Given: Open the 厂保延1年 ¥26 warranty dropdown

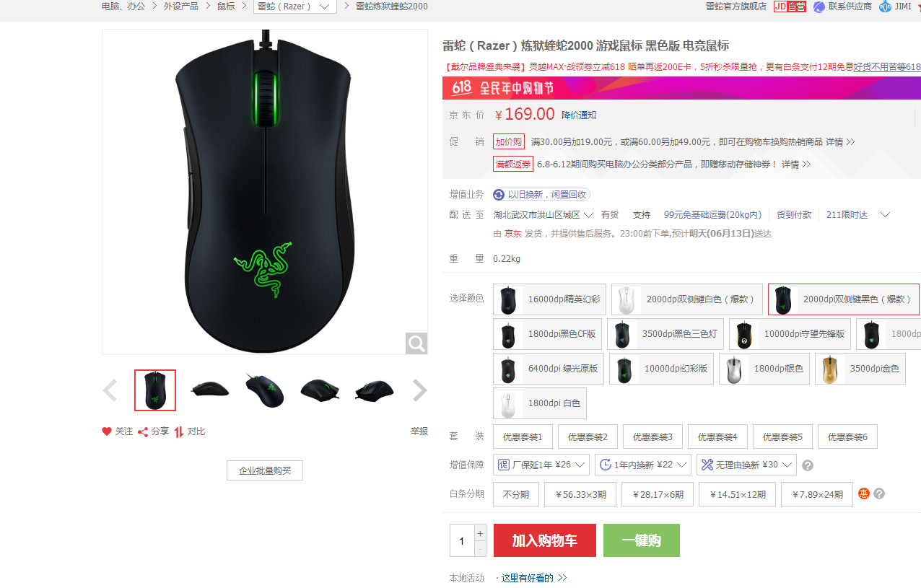Looking at the screenshot, I should [541, 465].
